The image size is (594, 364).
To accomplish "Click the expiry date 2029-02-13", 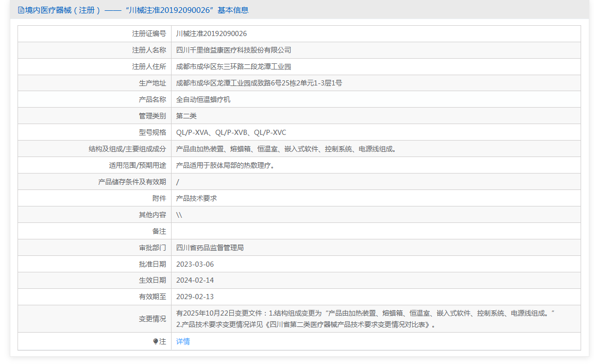I will coord(195,297).
